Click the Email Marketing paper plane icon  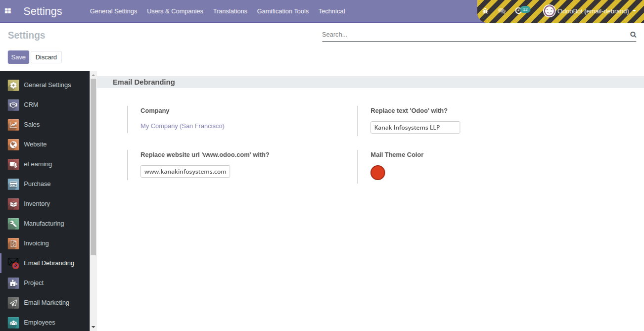13,303
